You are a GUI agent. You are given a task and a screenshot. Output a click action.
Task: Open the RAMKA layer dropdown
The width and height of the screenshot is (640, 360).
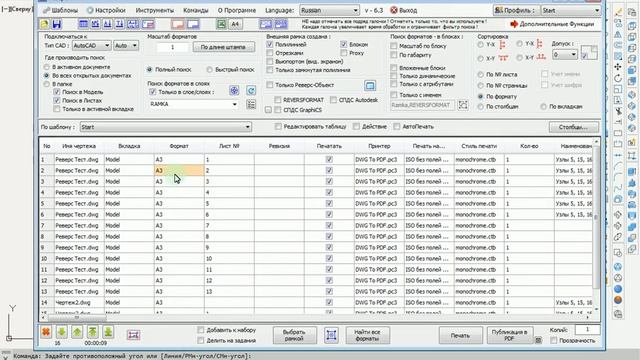point(194,104)
